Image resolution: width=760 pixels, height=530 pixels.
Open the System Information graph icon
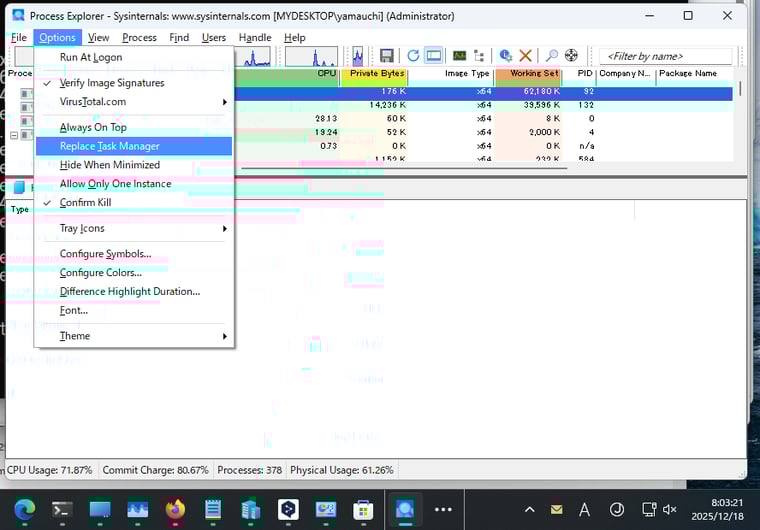(x=459, y=56)
